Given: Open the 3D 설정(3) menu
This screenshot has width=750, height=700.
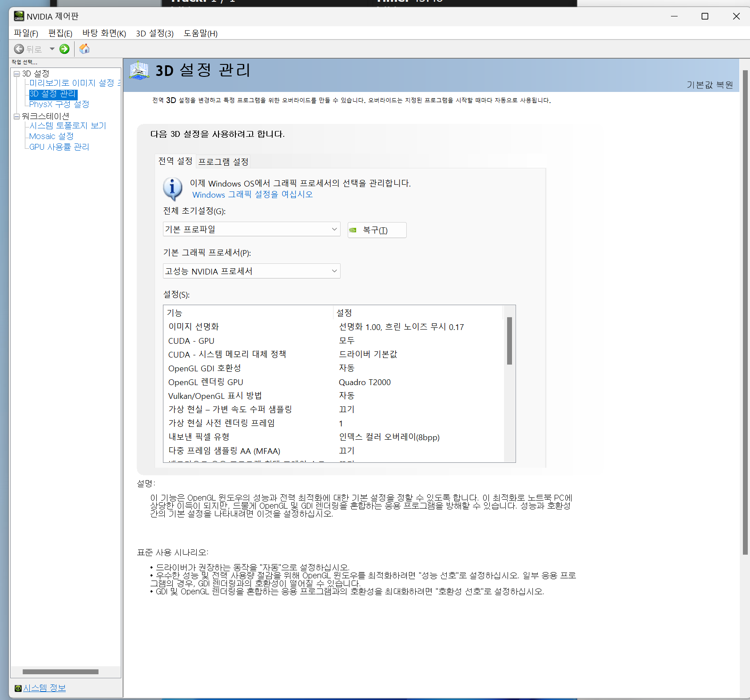Looking at the screenshot, I should click(x=155, y=33).
